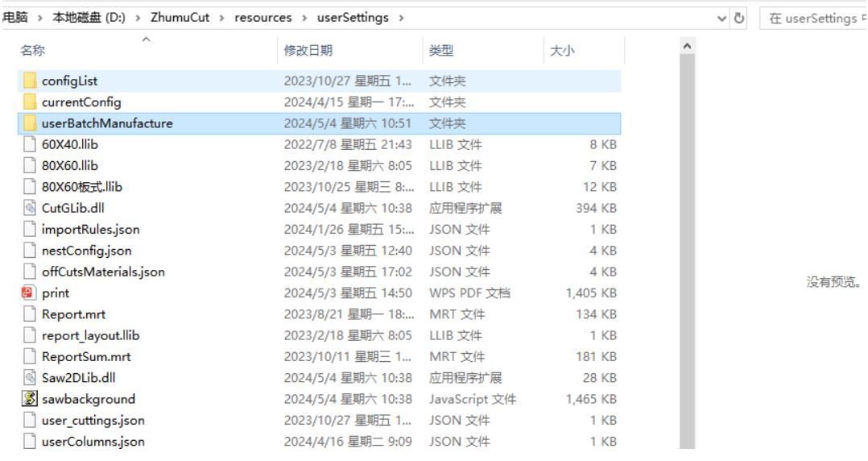Image resolution: width=868 pixels, height=461 pixels.
Task: Click the sawbackground JavaScript file icon
Action: pos(29,399)
